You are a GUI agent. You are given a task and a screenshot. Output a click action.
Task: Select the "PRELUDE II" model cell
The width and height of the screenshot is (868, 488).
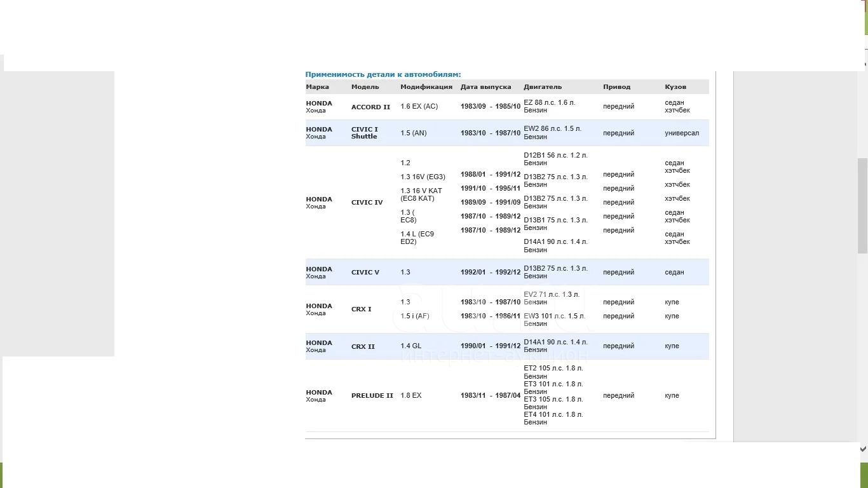[372, 395]
